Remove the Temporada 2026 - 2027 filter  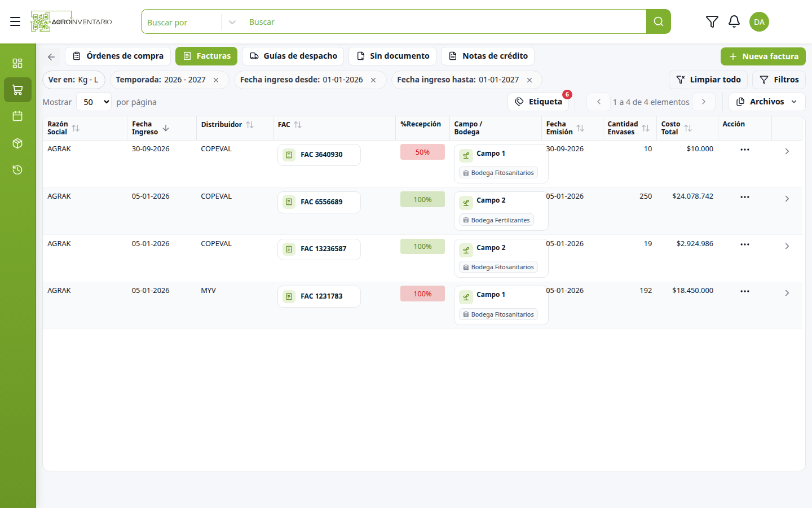(x=216, y=80)
